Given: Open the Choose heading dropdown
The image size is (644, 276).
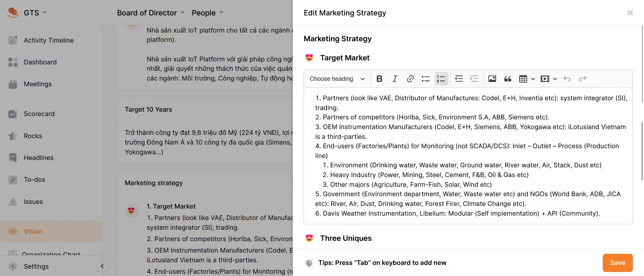Looking at the screenshot, I should coord(337,79).
